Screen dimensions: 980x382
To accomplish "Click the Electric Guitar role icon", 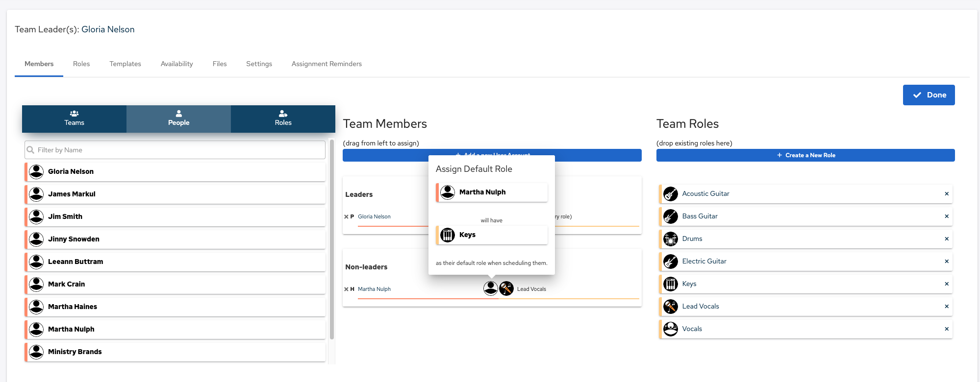I will 670,262.
